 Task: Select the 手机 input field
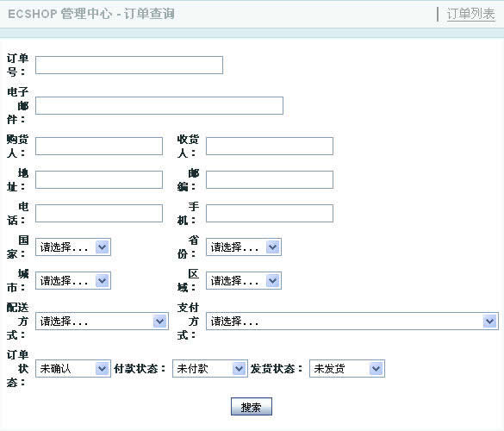coord(270,213)
